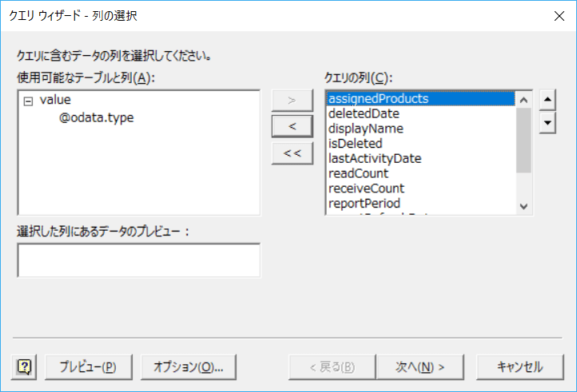The height and width of the screenshot is (392, 577).
Task: Click the query columns scrollbar thumb
Action: (523, 140)
